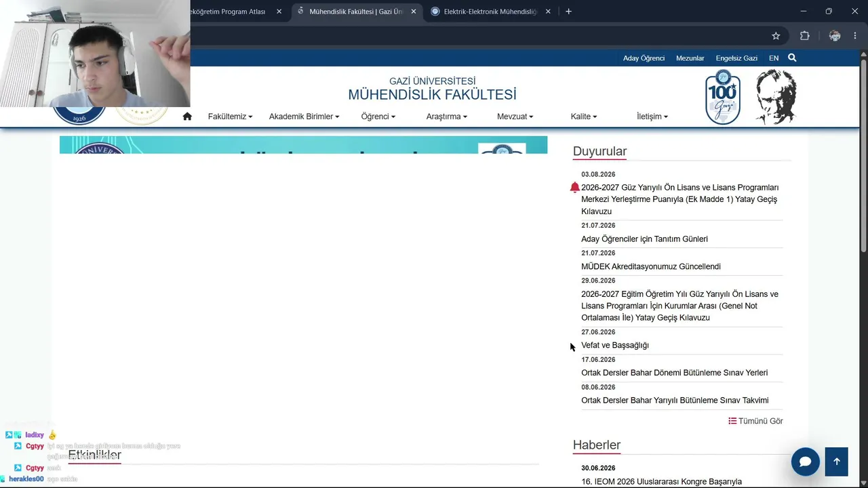868x488 pixels.
Task: Click the Etkinlikler section heading
Action: 94,455
